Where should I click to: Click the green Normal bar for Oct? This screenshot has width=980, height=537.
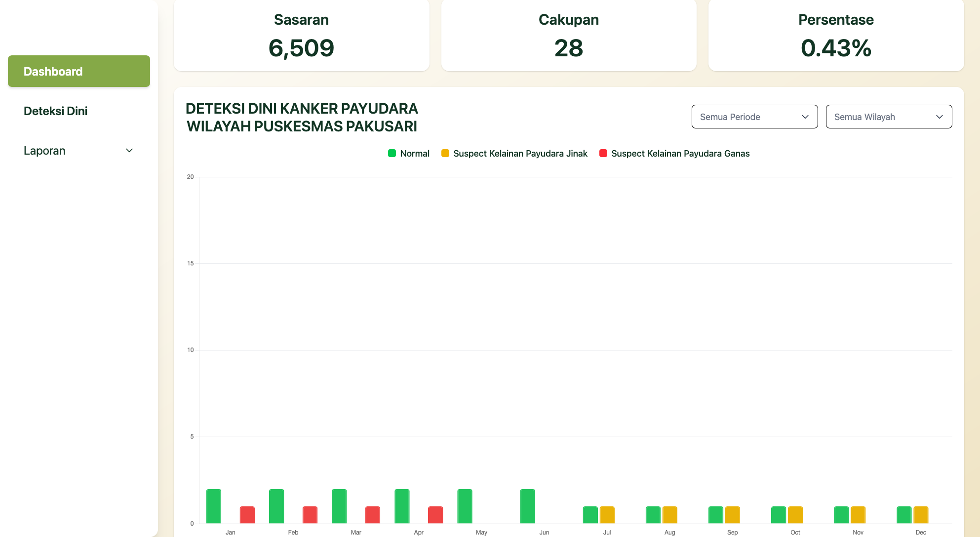click(779, 515)
